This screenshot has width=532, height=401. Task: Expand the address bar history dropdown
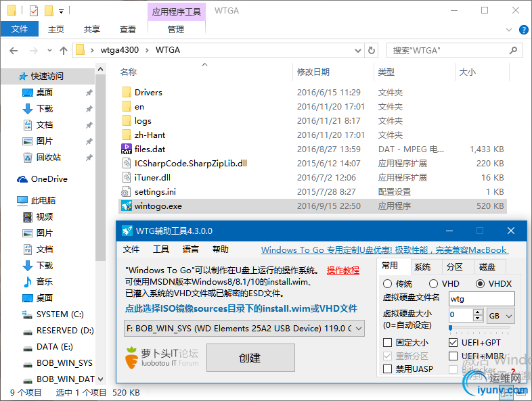coord(357,51)
